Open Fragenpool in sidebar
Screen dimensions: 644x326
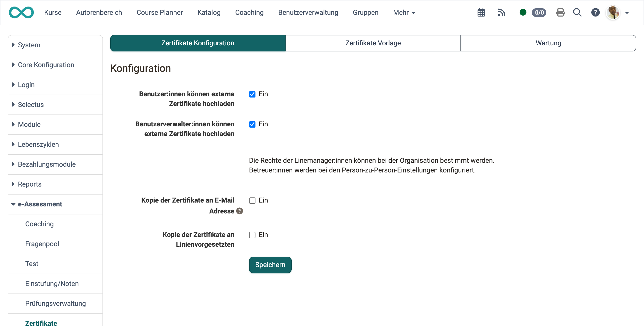55,244
